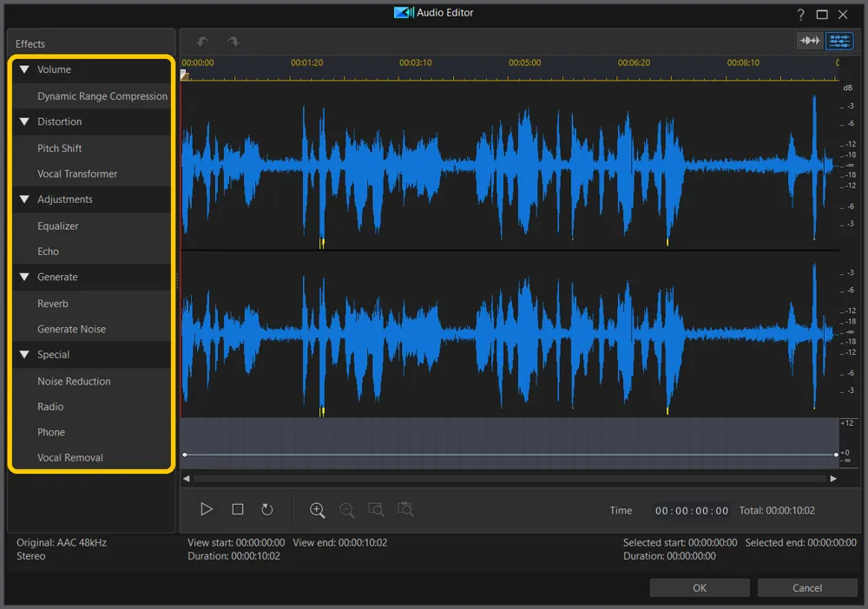This screenshot has width=868, height=609.
Task: Click the volume envelope right endpoint
Action: pyautogui.click(x=836, y=455)
